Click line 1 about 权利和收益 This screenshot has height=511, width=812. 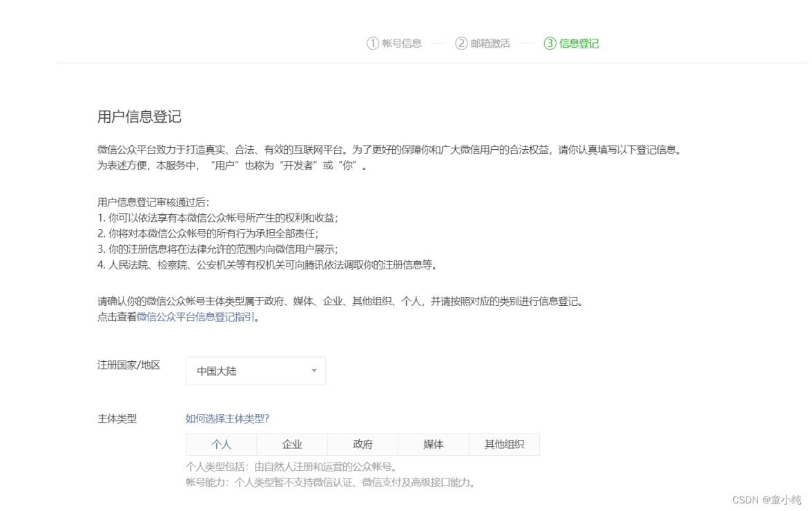coord(217,218)
